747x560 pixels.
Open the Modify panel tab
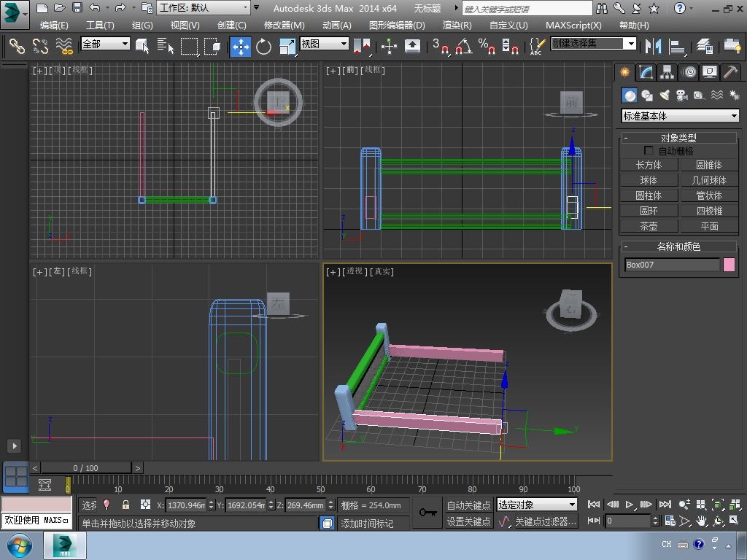pyautogui.click(x=646, y=71)
